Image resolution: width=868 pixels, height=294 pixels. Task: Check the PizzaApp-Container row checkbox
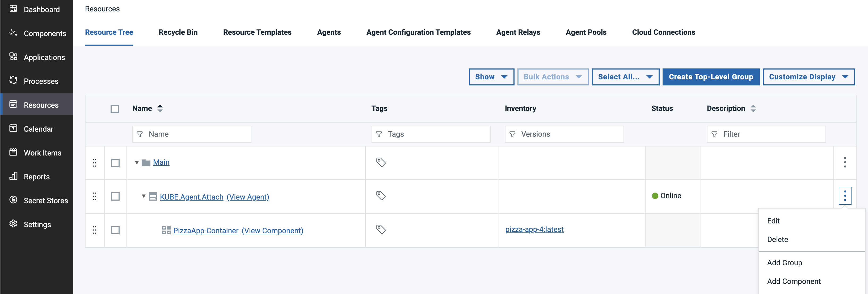click(x=115, y=230)
